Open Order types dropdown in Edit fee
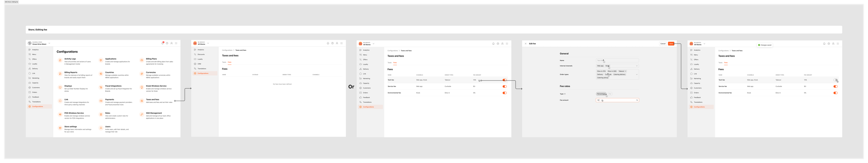Viewport: 868px width, 163px height. click(x=637, y=74)
